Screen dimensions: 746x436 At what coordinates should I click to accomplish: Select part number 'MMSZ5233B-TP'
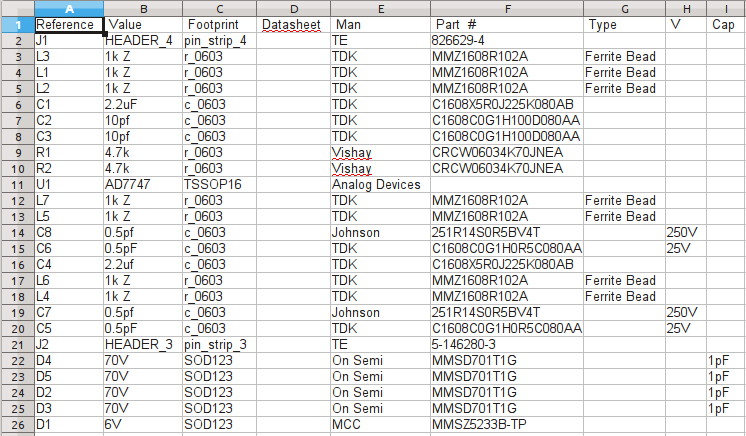coord(507,425)
